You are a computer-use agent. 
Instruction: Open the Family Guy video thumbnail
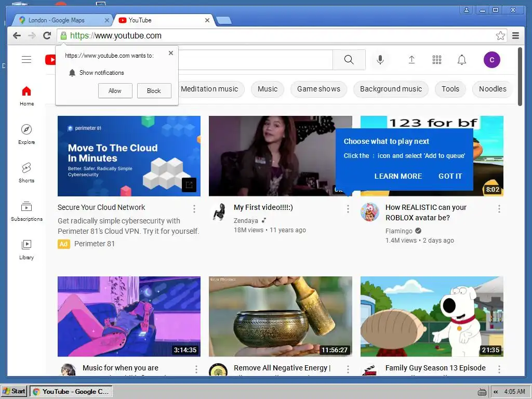pos(432,316)
